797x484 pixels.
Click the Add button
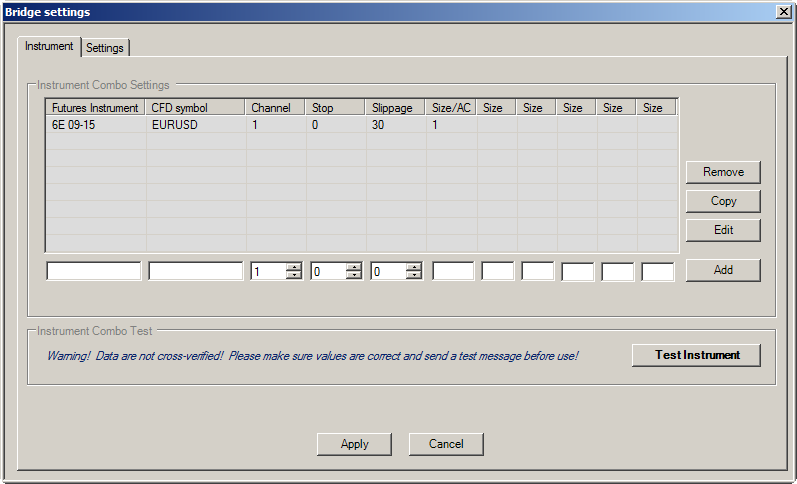(723, 270)
